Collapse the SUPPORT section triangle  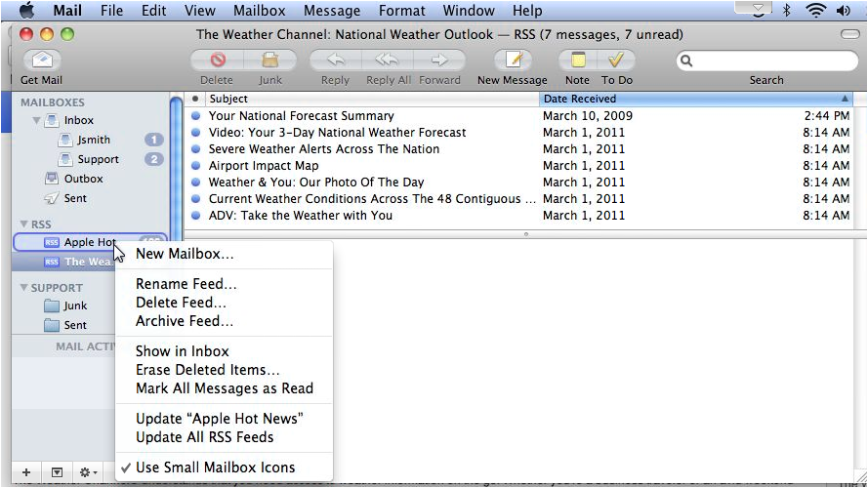coord(23,288)
